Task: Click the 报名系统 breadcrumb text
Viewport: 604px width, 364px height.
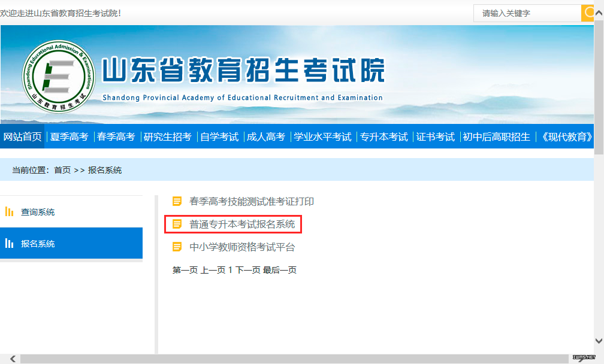Action: click(x=105, y=170)
